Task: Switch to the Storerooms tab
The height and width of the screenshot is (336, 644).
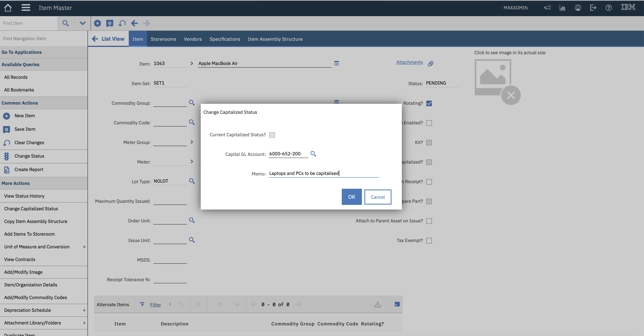Action: [163, 39]
